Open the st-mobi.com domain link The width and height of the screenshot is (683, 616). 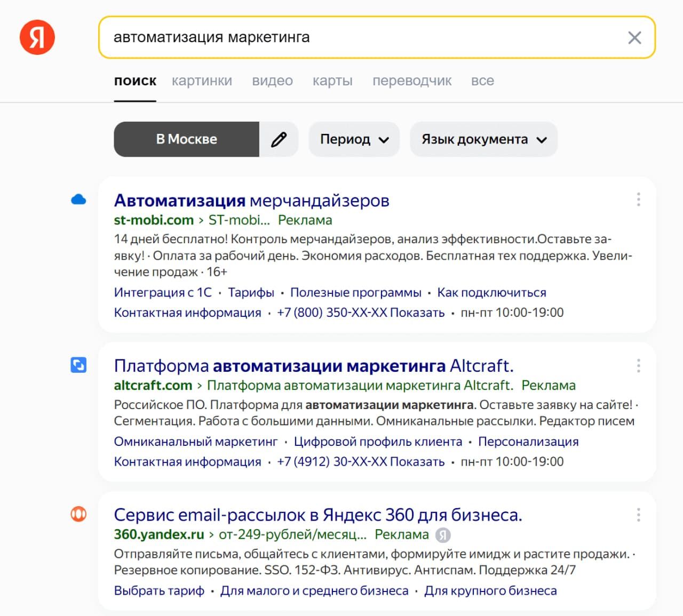pos(154,220)
